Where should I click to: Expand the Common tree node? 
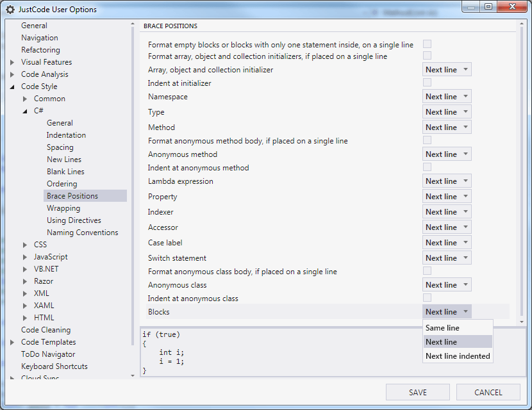25,99
